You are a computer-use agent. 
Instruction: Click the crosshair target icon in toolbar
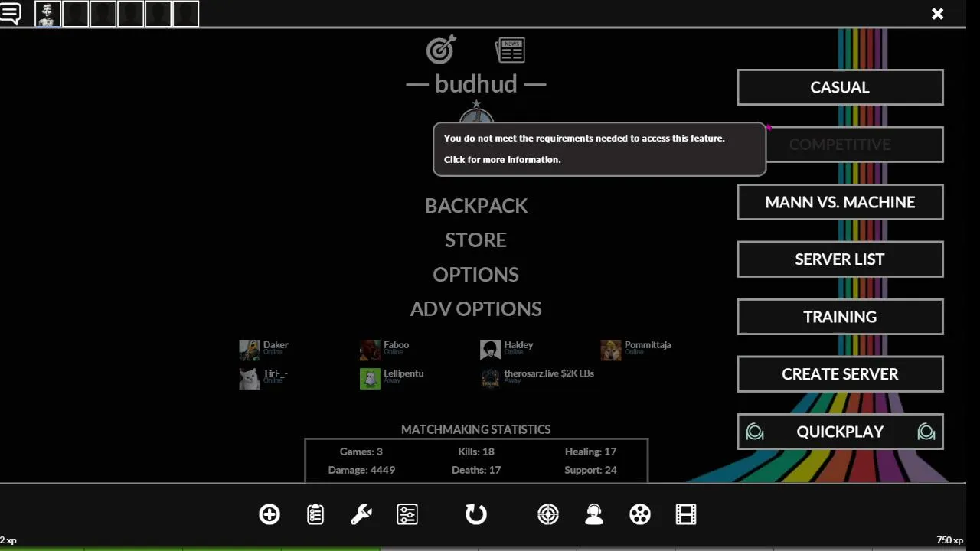pos(548,514)
